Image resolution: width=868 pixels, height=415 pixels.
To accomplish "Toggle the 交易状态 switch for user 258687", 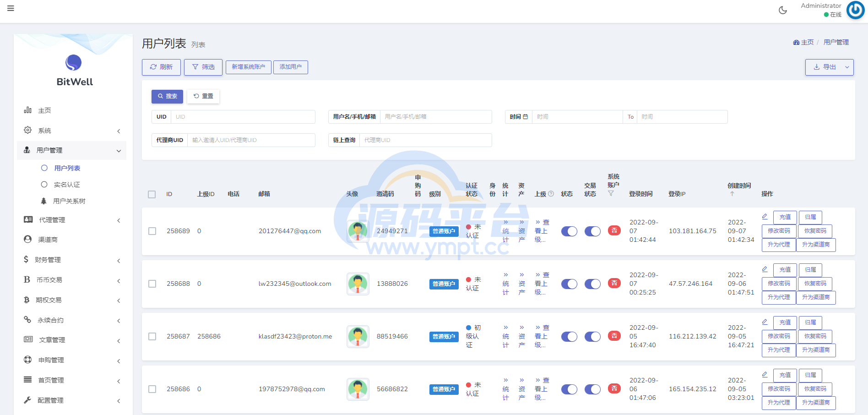I will (x=592, y=337).
